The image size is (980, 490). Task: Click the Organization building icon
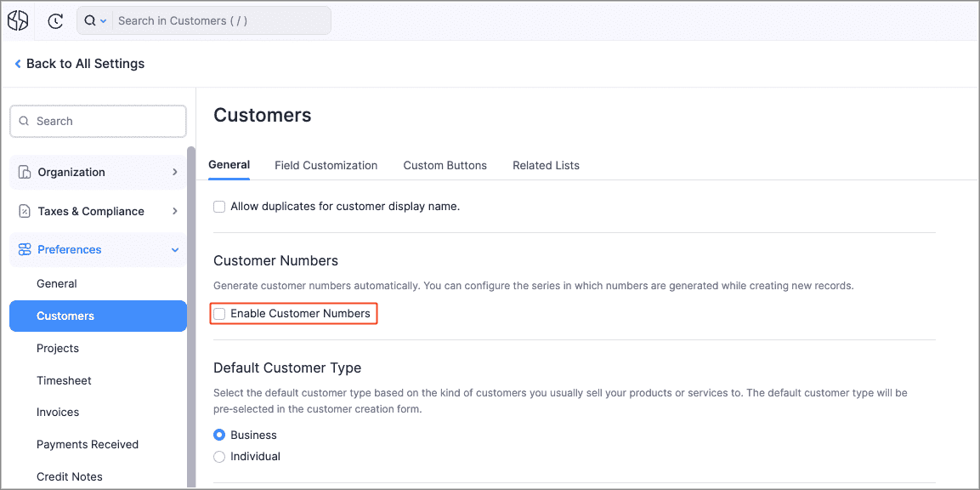point(25,172)
